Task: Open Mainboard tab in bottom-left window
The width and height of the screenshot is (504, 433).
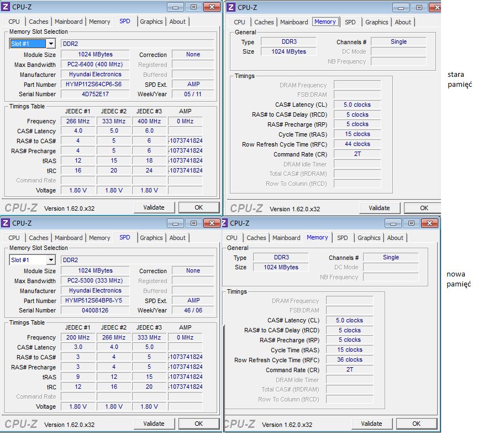Action: tap(69, 238)
